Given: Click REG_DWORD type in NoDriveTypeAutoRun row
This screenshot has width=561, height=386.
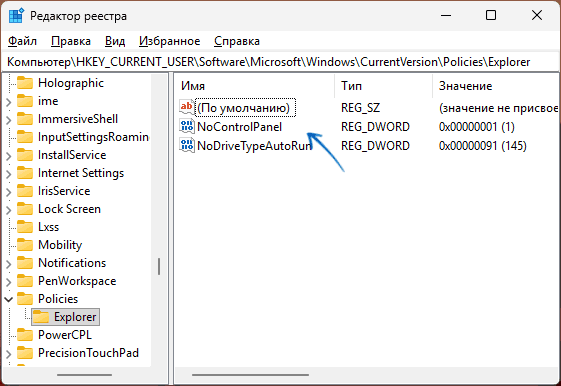Looking at the screenshot, I should point(375,146).
